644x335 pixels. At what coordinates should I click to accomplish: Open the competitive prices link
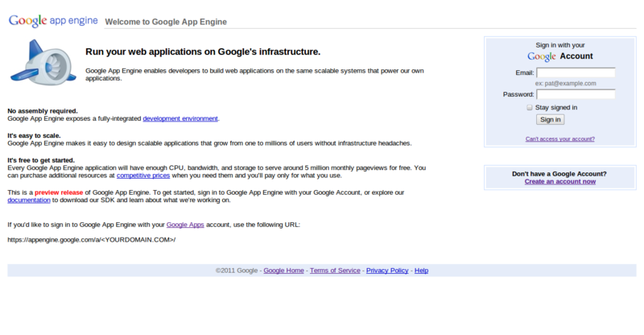143,176
